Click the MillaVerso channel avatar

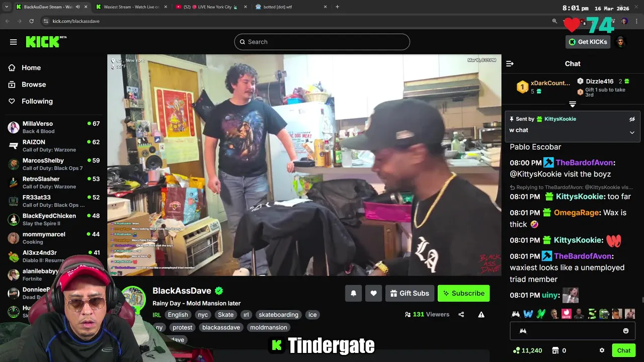14,127
